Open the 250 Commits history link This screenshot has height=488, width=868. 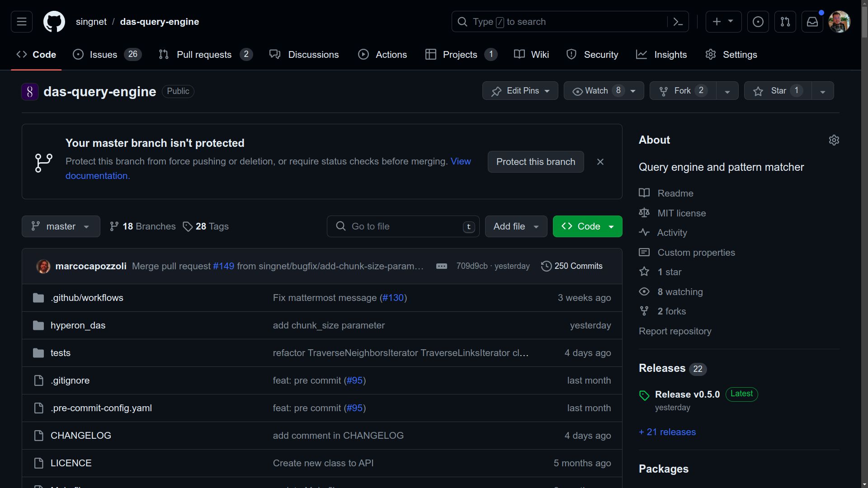click(572, 266)
